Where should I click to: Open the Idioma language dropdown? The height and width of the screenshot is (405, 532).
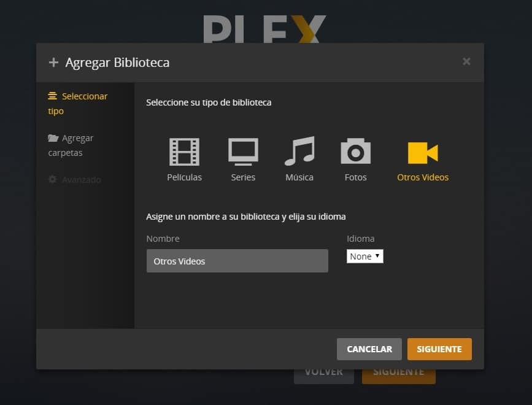coord(365,256)
